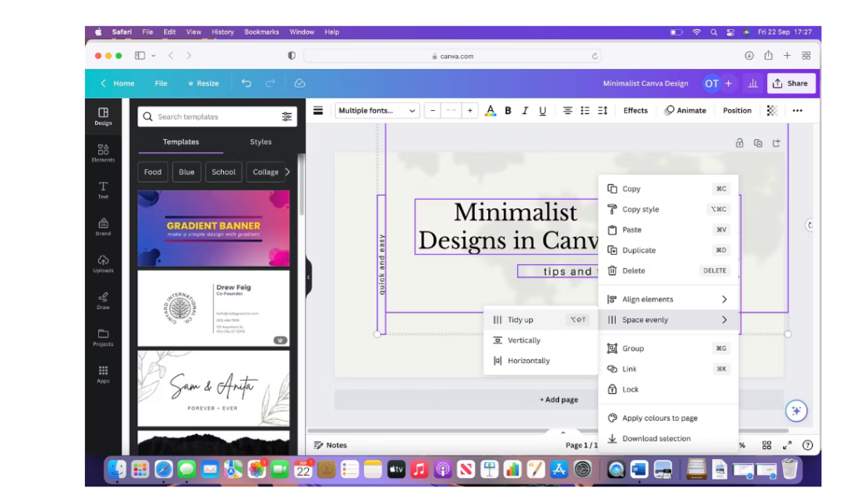
Task: Click the Animate button
Action: (x=685, y=111)
